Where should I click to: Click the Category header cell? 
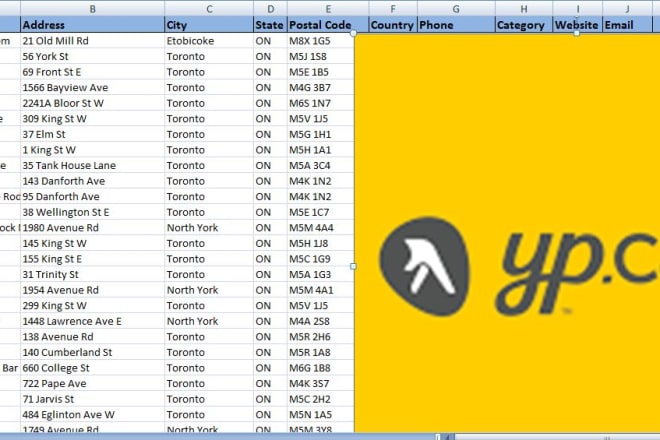pos(524,25)
